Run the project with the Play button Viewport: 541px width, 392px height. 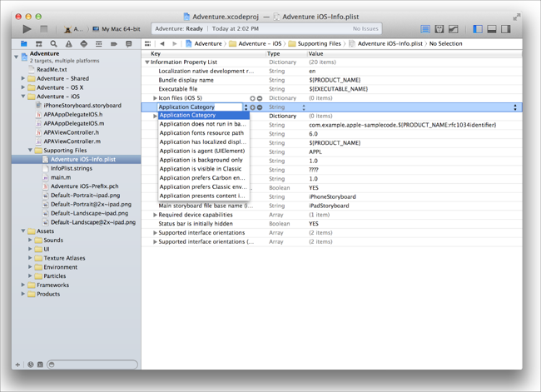coord(27,29)
